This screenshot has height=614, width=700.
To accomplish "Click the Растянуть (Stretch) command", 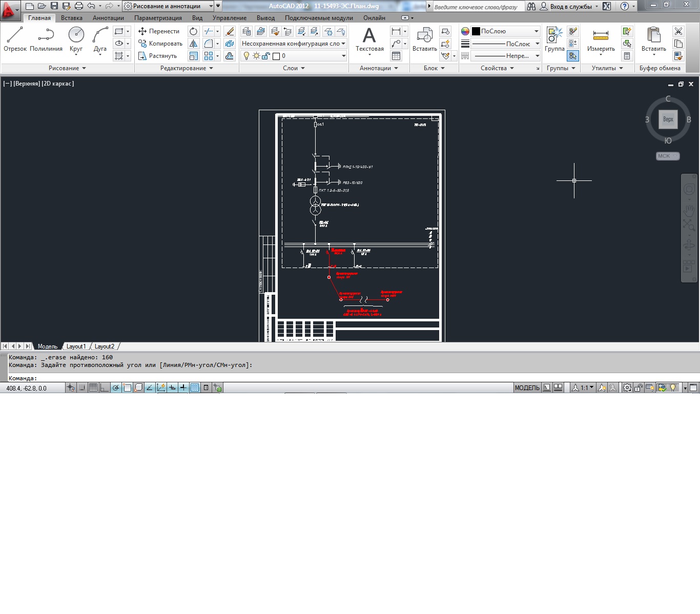I will point(157,56).
